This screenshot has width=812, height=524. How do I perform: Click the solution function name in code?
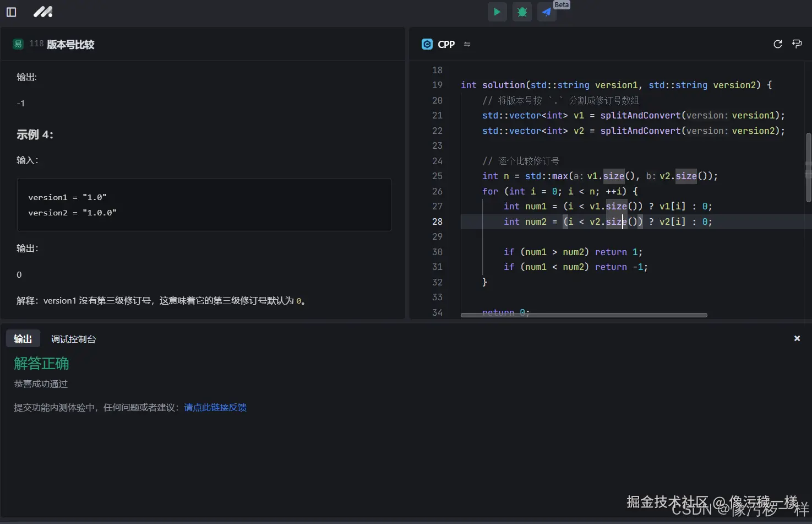(504, 85)
